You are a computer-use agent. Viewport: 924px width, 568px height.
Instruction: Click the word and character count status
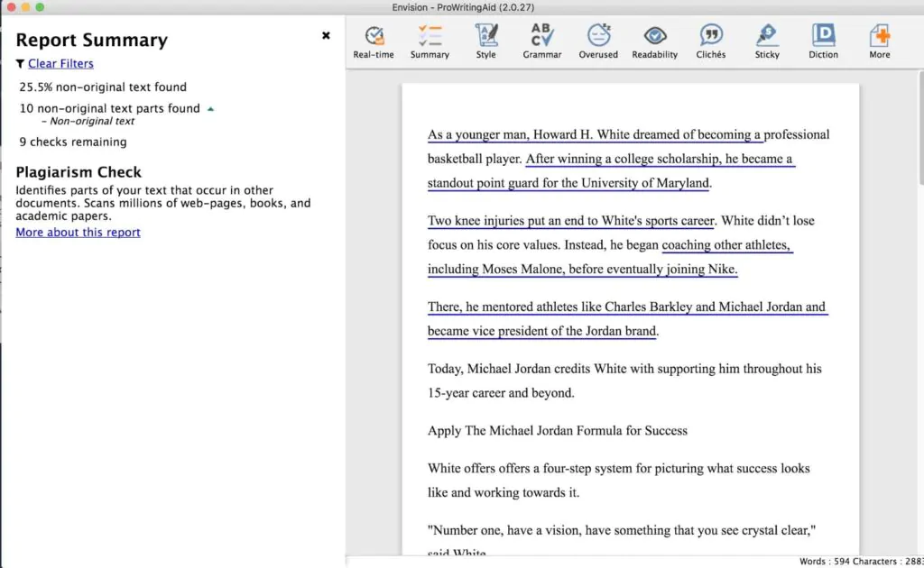point(861,562)
